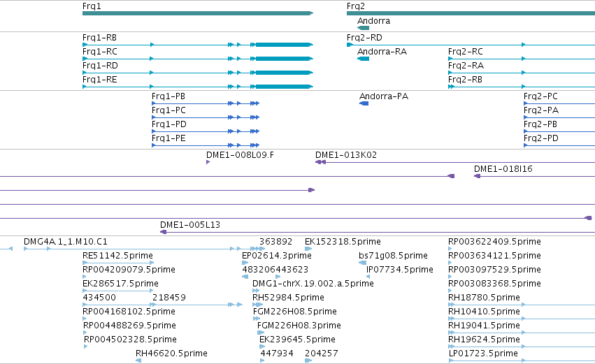595x364 pixels.
Task: Select the DME1-005L13 clone label
Action: pos(190,225)
